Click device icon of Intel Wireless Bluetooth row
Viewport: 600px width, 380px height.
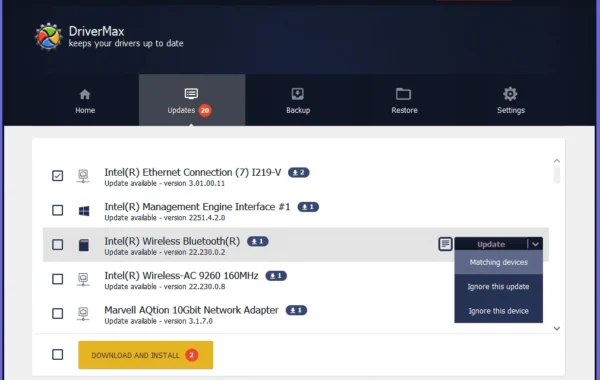(84, 245)
